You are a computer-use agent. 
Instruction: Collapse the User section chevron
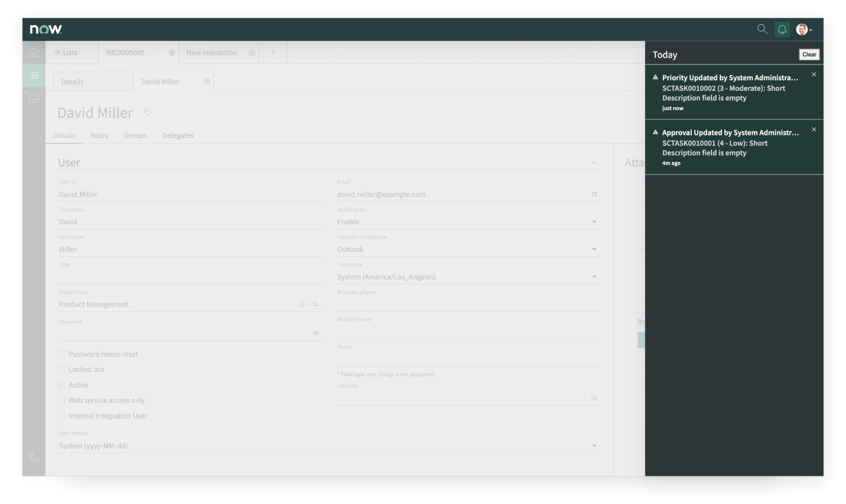click(594, 162)
